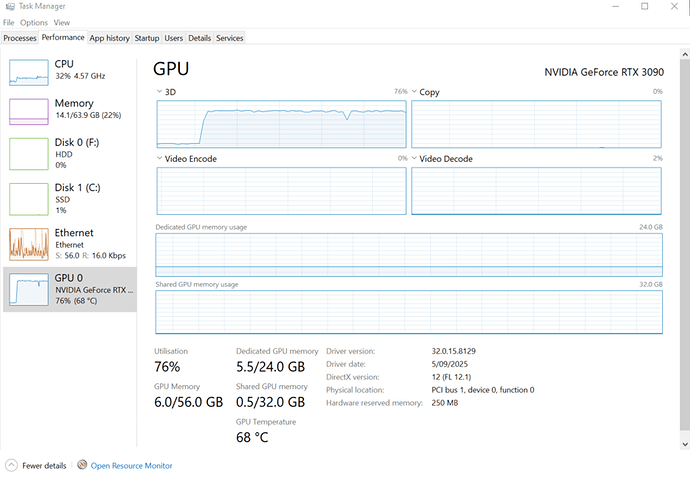The image size is (690, 477).
Task: Click the Dedicated GPU memory usage graph
Action: click(408, 255)
